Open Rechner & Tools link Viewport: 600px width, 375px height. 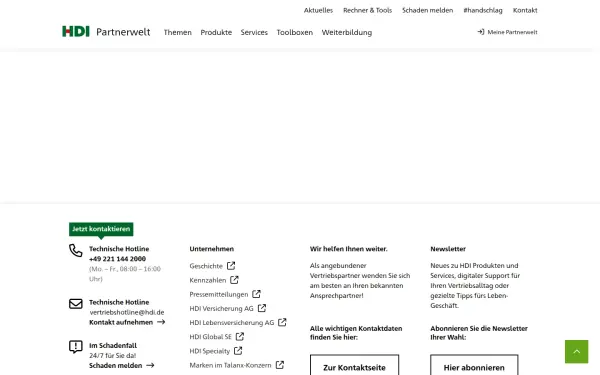tap(367, 10)
